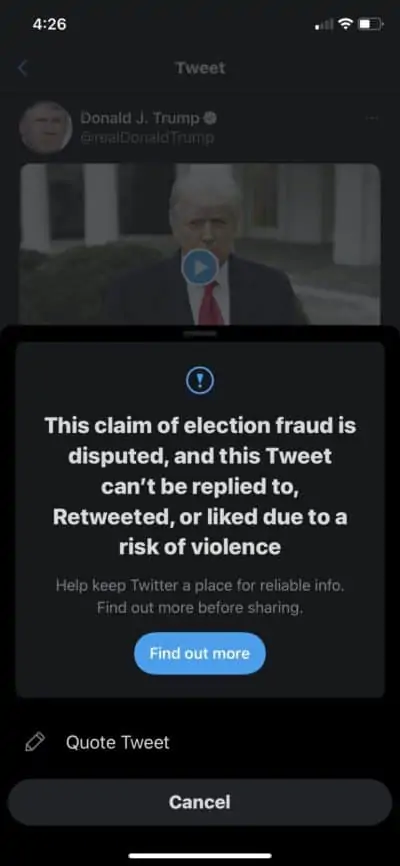This screenshot has height=866, width=400.
Task: Tap the Wi-Fi icon in the status bar
Action: [346, 24]
